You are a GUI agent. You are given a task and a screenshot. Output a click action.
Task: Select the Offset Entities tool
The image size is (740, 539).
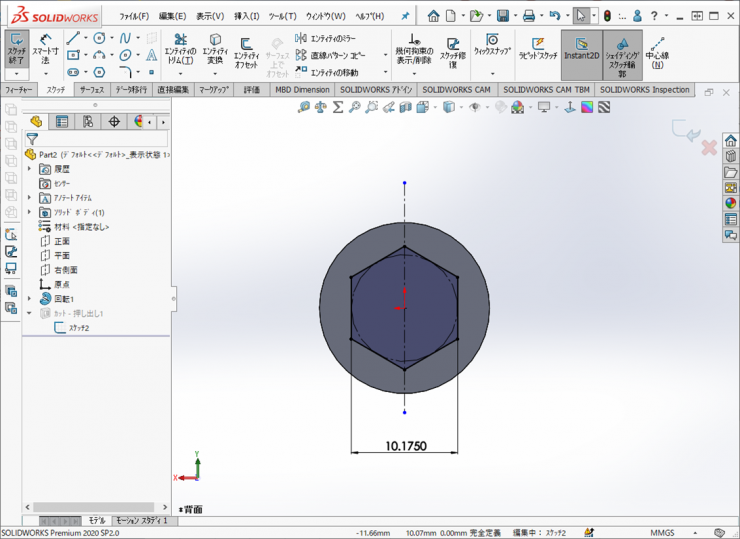coord(246,51)
